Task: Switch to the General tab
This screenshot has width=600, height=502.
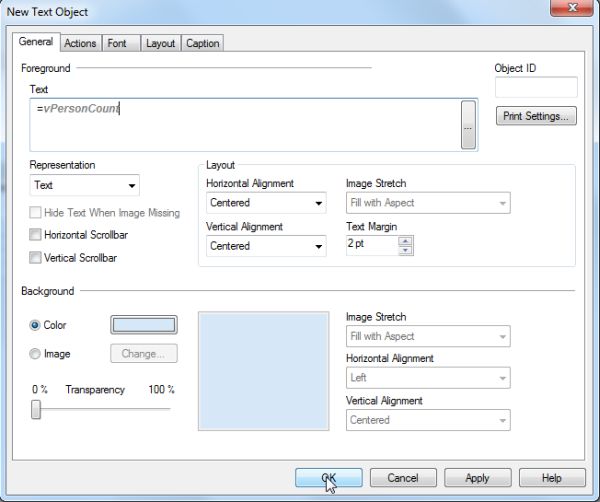Action: (x=36, y=42)
